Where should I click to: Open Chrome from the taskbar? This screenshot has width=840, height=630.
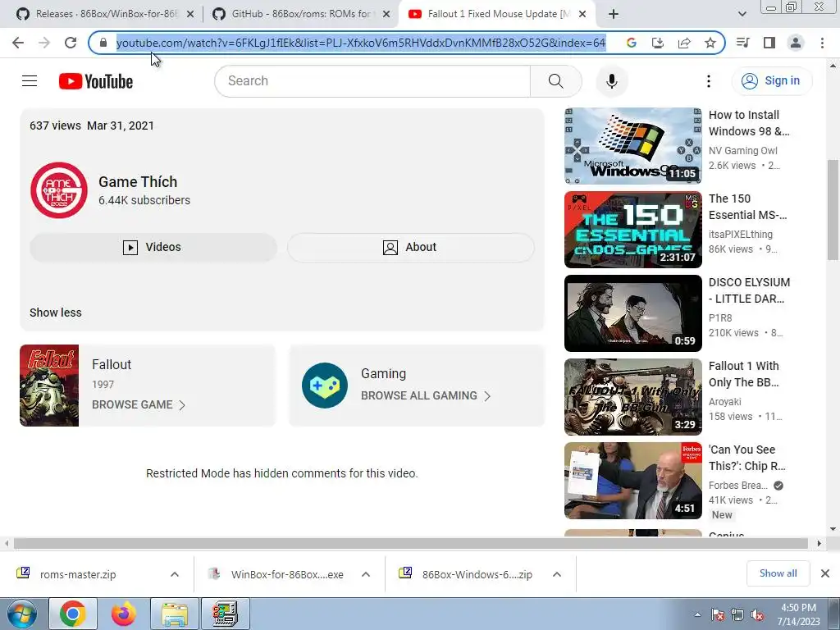coord(73,614)
